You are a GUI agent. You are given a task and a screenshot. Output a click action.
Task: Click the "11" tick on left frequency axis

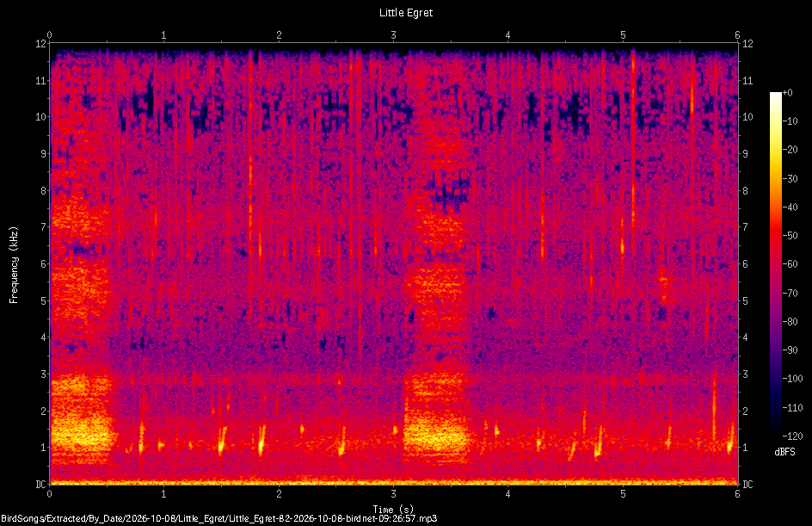(x=41, y=80)
